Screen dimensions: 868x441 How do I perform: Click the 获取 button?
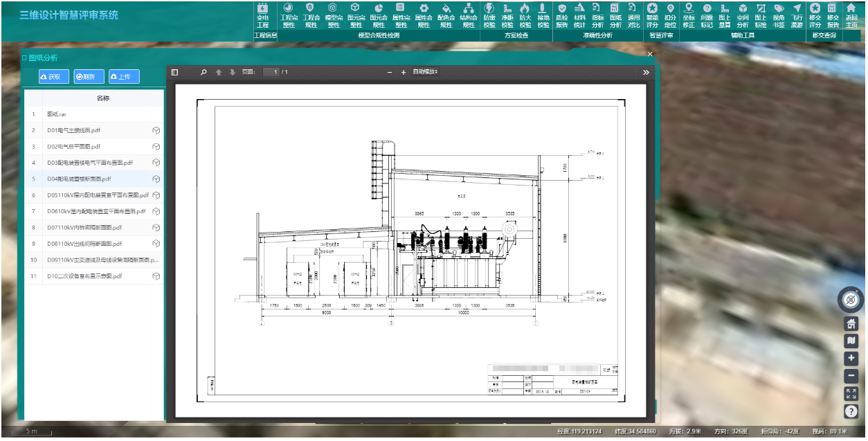(x=54, y=77)
